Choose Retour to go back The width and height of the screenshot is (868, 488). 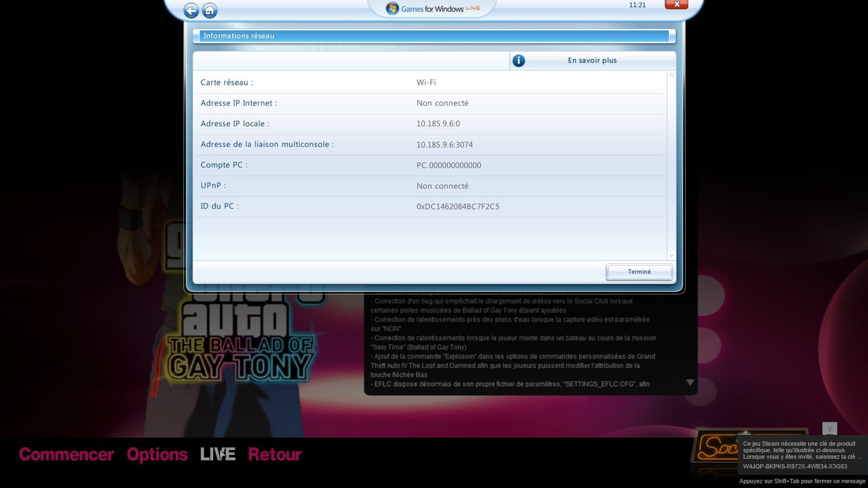click(x=275, y=454)
